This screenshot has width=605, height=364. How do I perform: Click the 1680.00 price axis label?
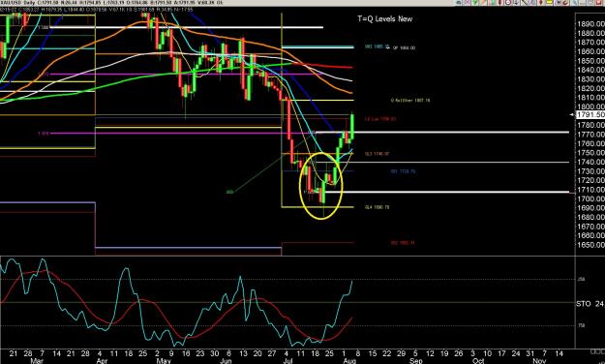[x=590, y=217]
